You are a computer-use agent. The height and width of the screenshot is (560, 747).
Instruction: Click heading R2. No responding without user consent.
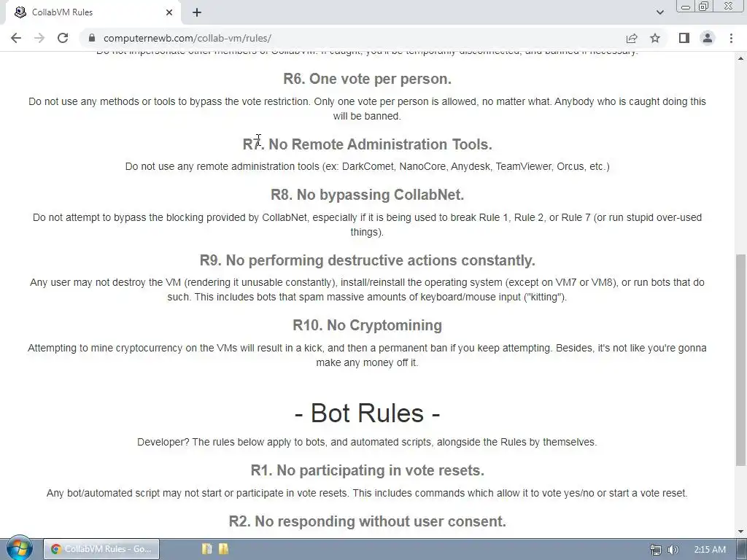click(x=368, y=521)
